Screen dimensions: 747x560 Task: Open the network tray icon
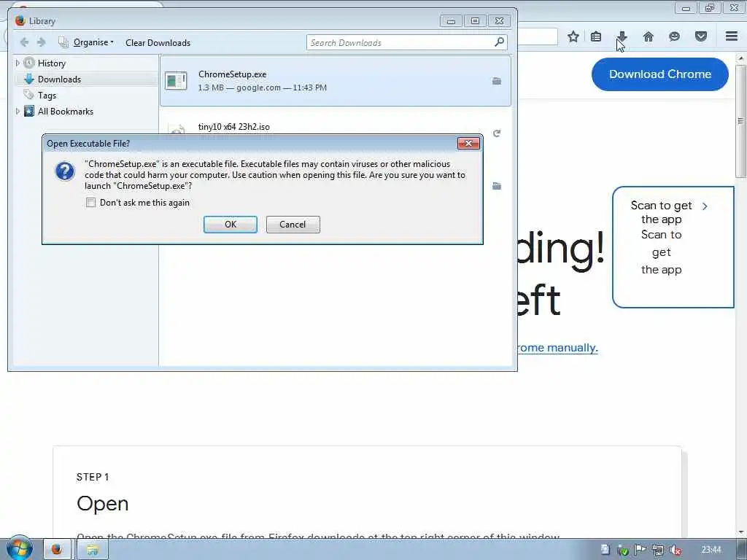tap(657, 550)
